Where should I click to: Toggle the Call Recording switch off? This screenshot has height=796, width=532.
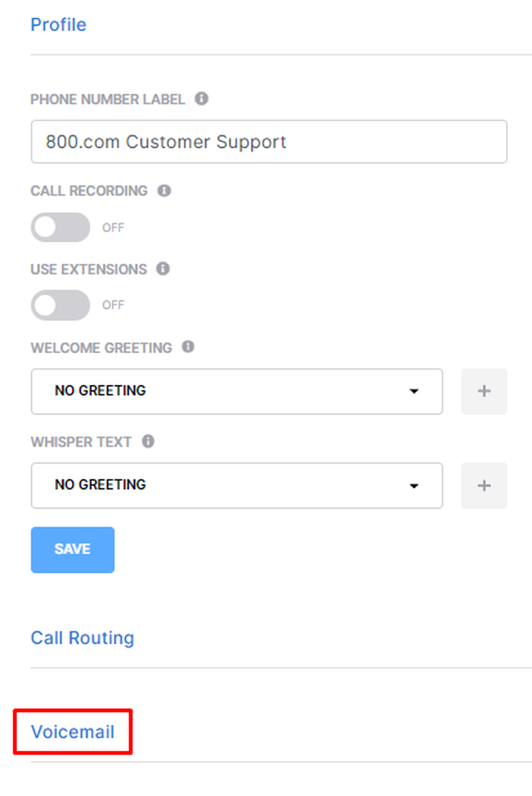(x=60, y=227)
